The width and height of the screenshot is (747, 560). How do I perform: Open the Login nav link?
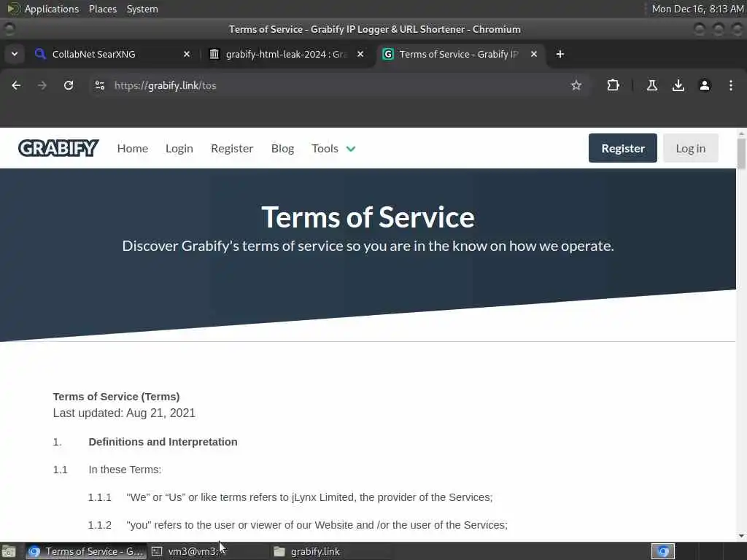point(179,149)
